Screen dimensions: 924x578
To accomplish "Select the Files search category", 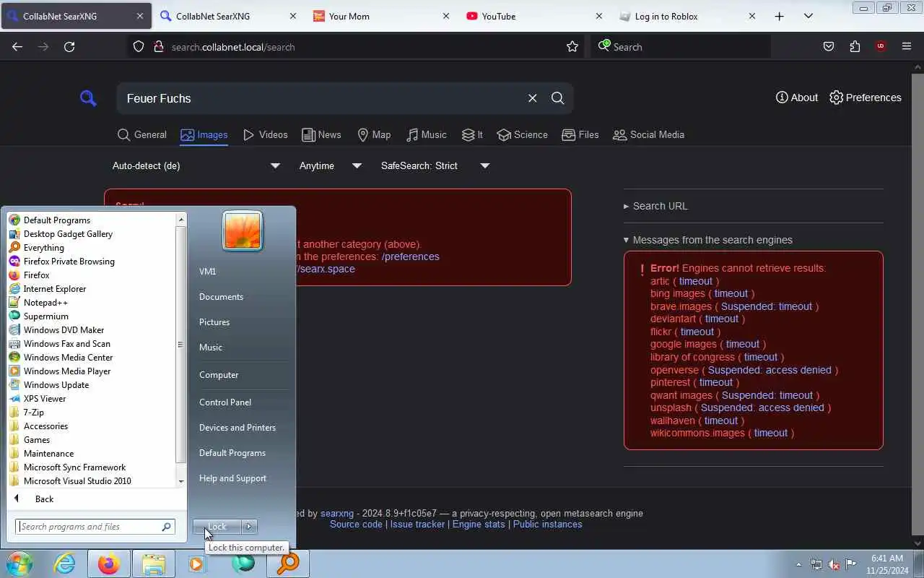I will [580, 135].
